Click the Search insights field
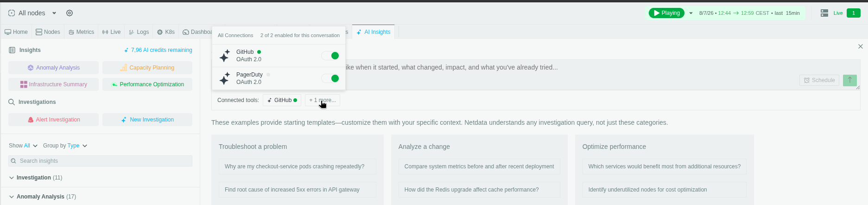This screenshot has height=205, width=868. pos(100,161)
